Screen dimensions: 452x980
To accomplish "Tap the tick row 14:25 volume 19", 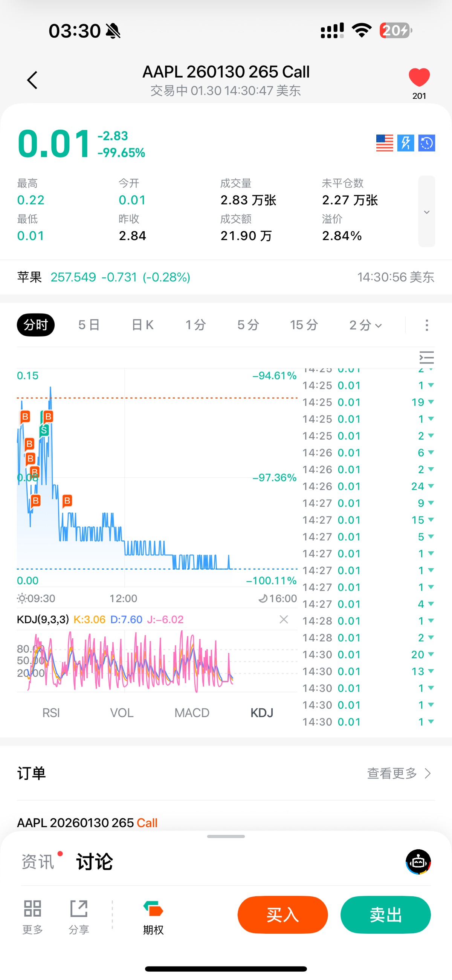I will (x=368, y=402).
